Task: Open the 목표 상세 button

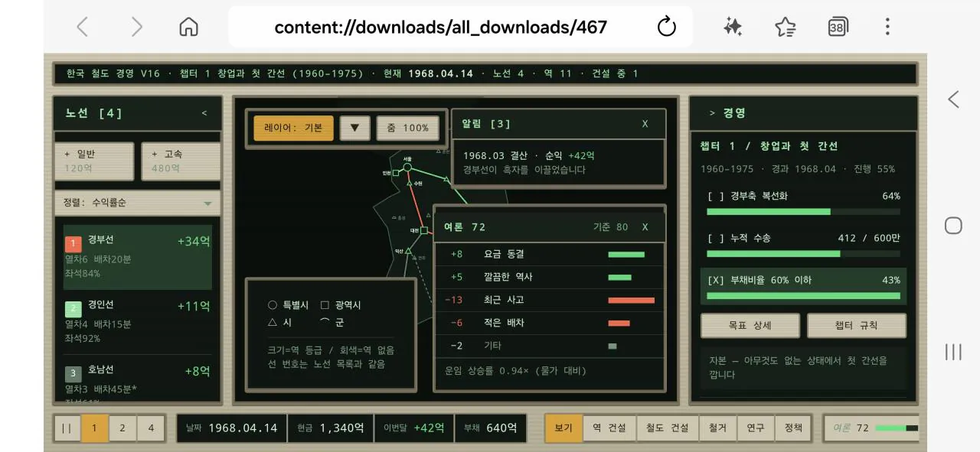Action: [x=750, y=325]
